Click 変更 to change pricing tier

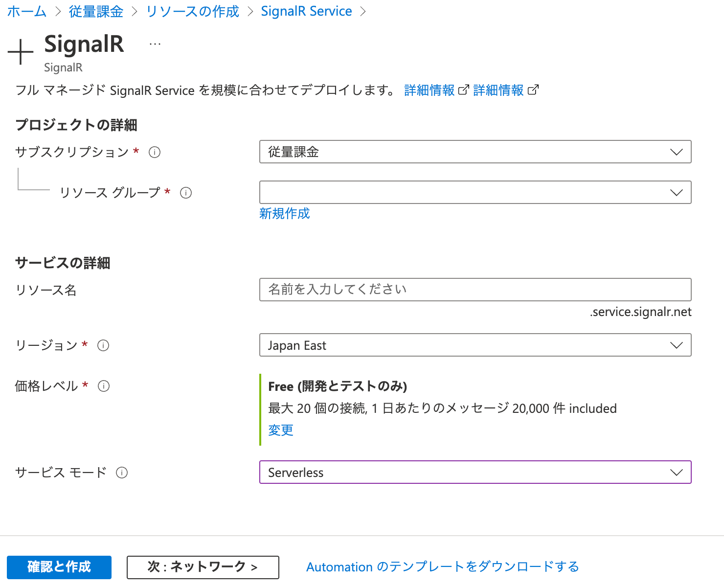(x=281, y=430)
